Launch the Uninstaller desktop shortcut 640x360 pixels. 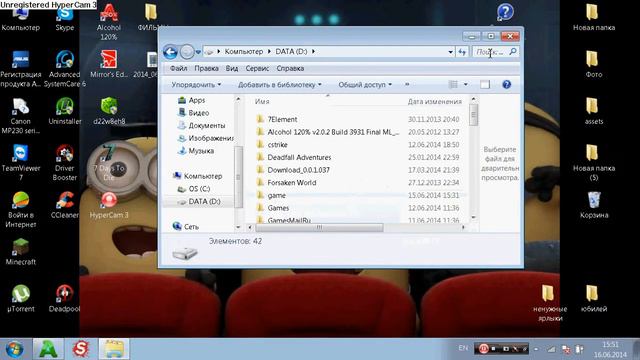pos(65,111)
